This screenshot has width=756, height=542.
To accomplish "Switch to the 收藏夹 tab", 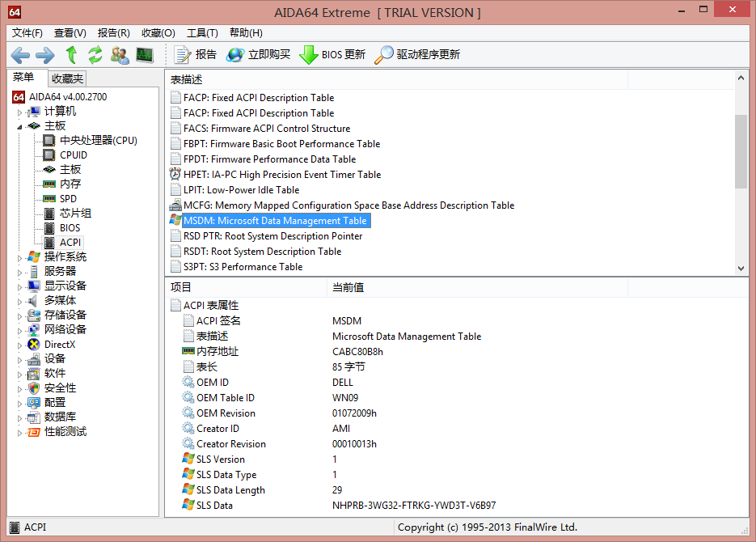I will click(x=67, y=78).
